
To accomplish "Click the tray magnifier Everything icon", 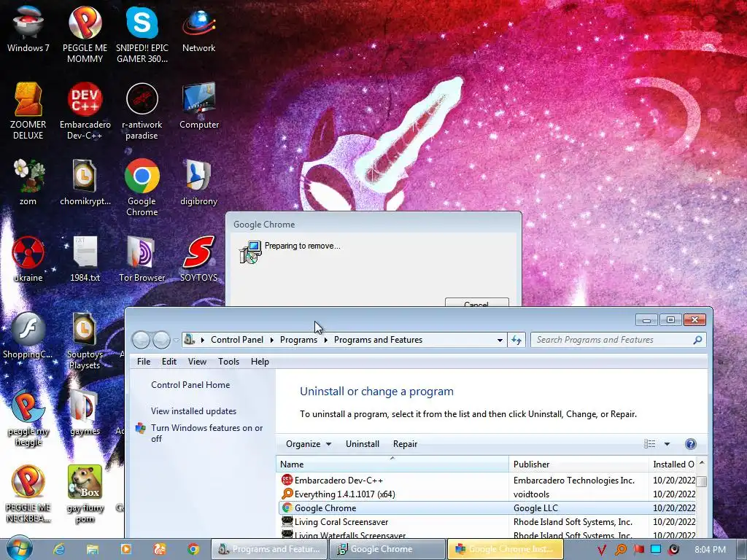I will pos(620,549).
